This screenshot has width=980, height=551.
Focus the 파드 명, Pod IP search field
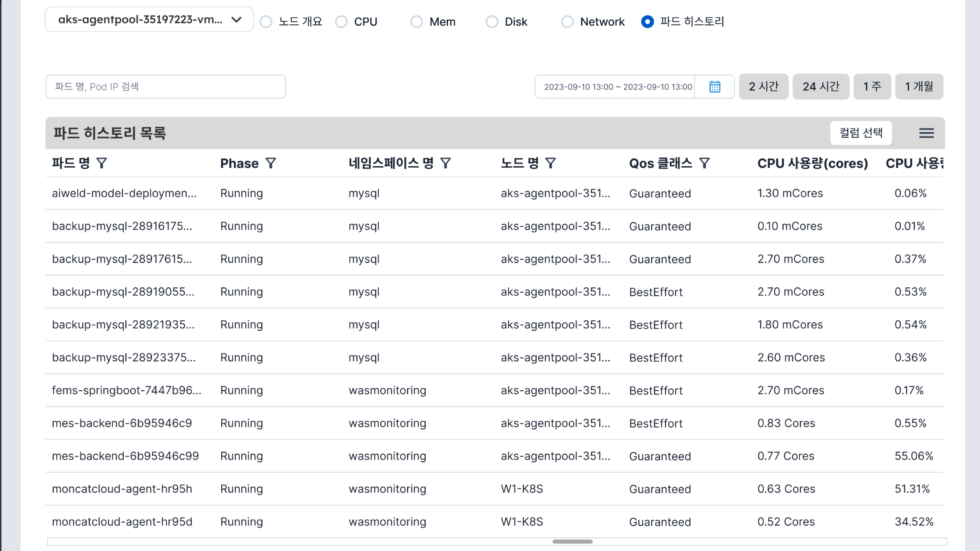pyautogui.click(x=165, y=86)
